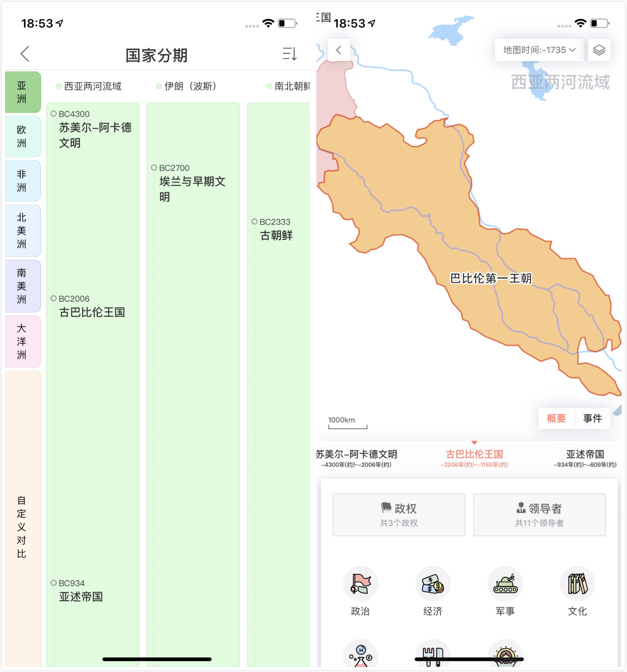Image resolution: width=627 pixels, height=672 pixels.
Task: Tap the back arrow on the map screen
Action: pos(339,50)
